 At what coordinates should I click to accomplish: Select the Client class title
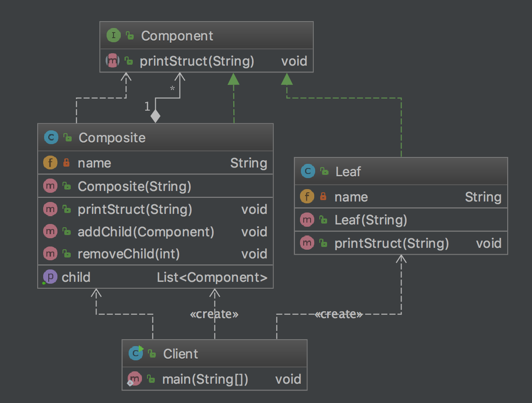[181, 354]
